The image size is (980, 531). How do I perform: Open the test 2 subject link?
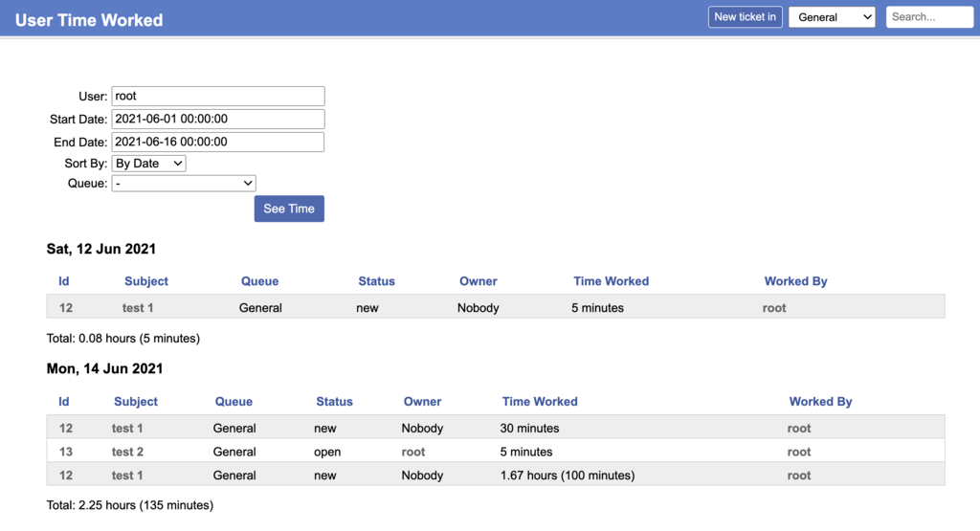127,452
